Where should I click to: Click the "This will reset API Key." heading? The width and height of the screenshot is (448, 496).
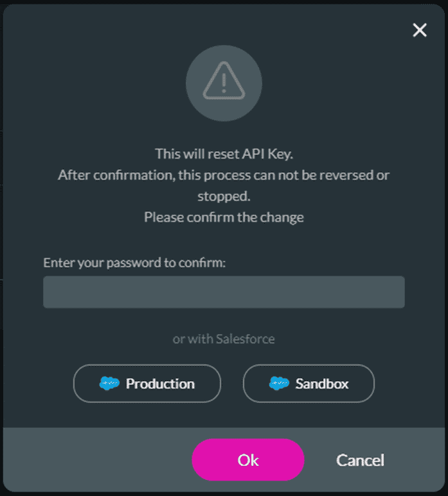pos(224,154)
